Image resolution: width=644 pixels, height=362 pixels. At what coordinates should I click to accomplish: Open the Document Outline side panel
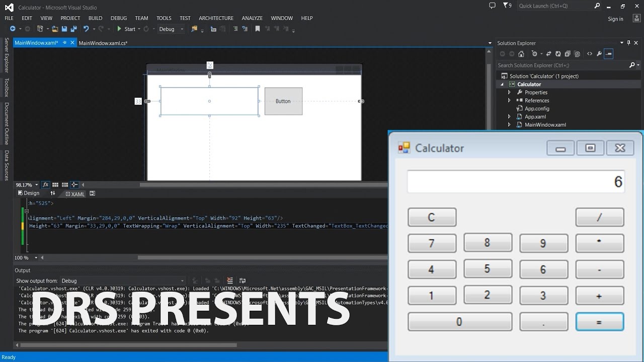point(7,123)
